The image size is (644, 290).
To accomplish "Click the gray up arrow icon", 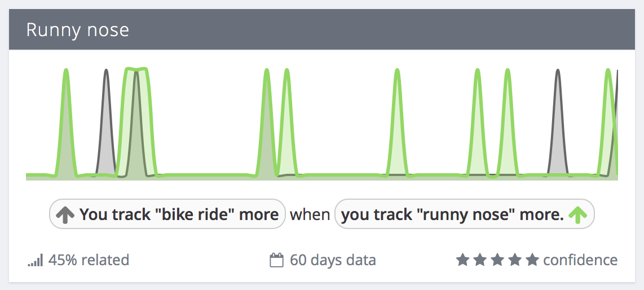I will pos(65,214).
